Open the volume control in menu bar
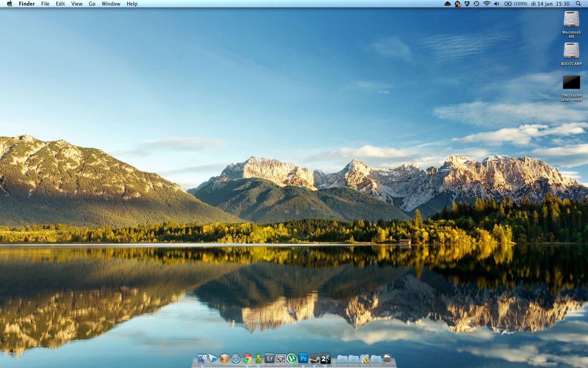588x368 pixels. [497, 4]
